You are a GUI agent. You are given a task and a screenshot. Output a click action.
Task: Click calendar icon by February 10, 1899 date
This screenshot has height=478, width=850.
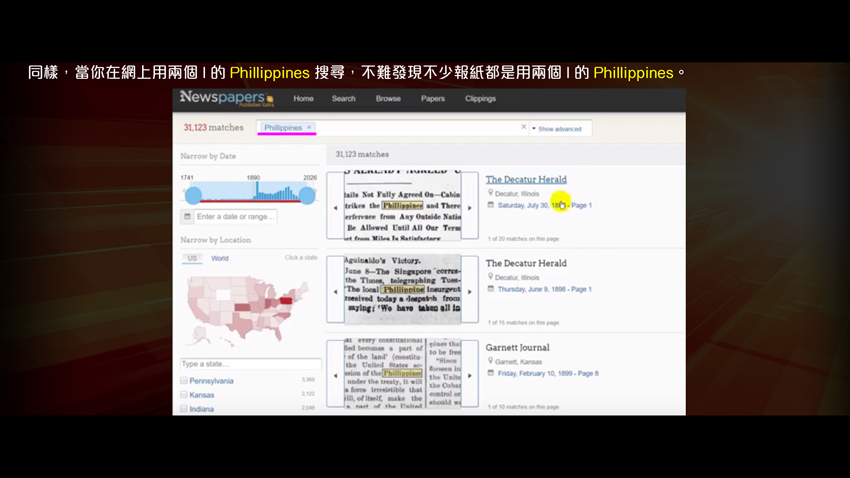[x=491, y=373]
